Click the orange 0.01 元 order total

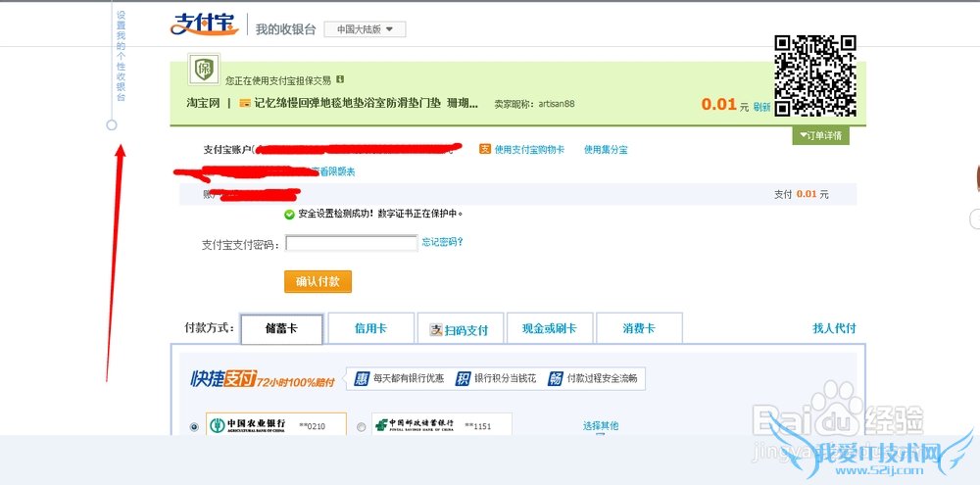coord(725,105)
